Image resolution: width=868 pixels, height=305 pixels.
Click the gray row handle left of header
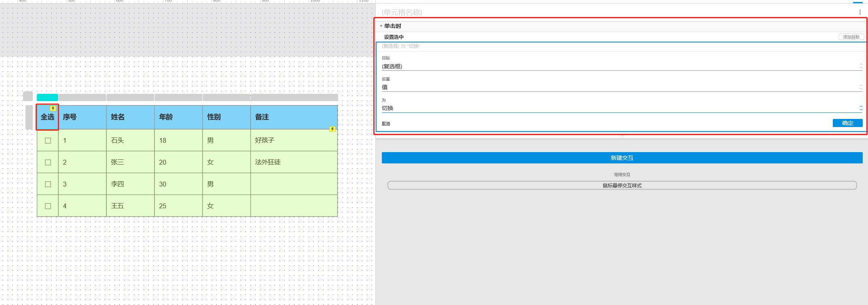point(29,117)
